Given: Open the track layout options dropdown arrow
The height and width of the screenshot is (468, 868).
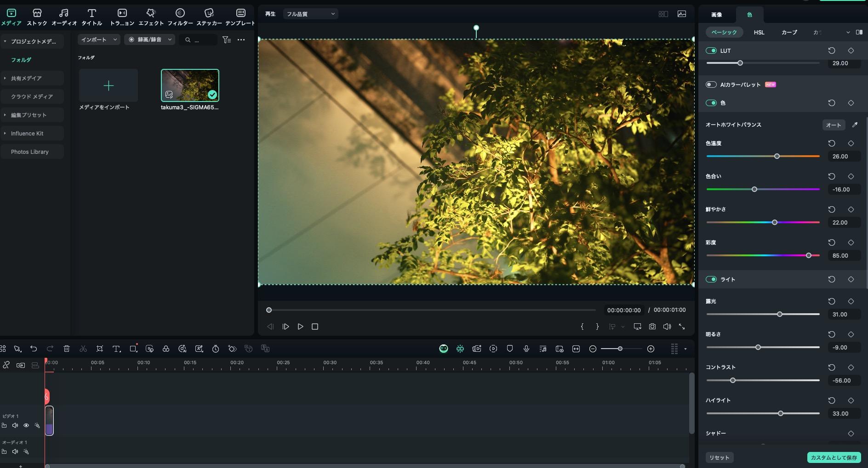Looking at the screenshot, I should [685, 349].
